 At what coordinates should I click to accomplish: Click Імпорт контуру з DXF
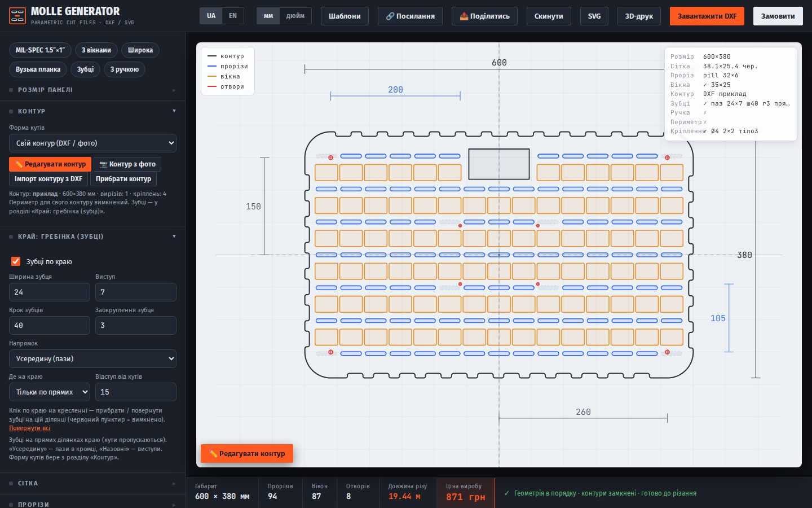tap(48, 179)
